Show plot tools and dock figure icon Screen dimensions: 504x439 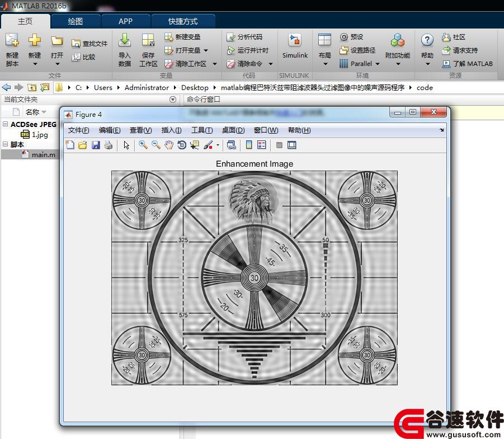(292, 145)
